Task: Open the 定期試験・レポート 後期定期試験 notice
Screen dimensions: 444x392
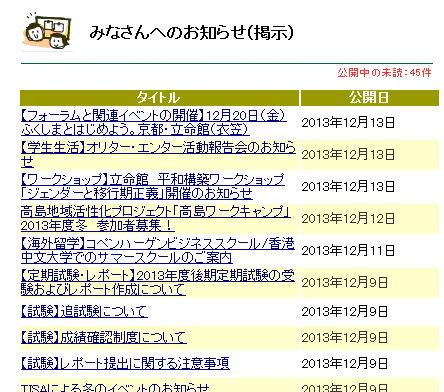Action: coord(158,282)
